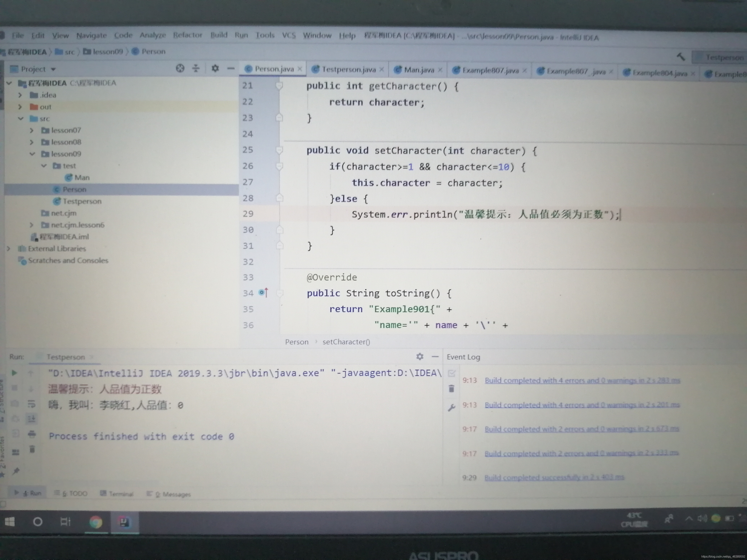Click the Chrome icon in the Windows taskbar

click(x=96, y=522)
